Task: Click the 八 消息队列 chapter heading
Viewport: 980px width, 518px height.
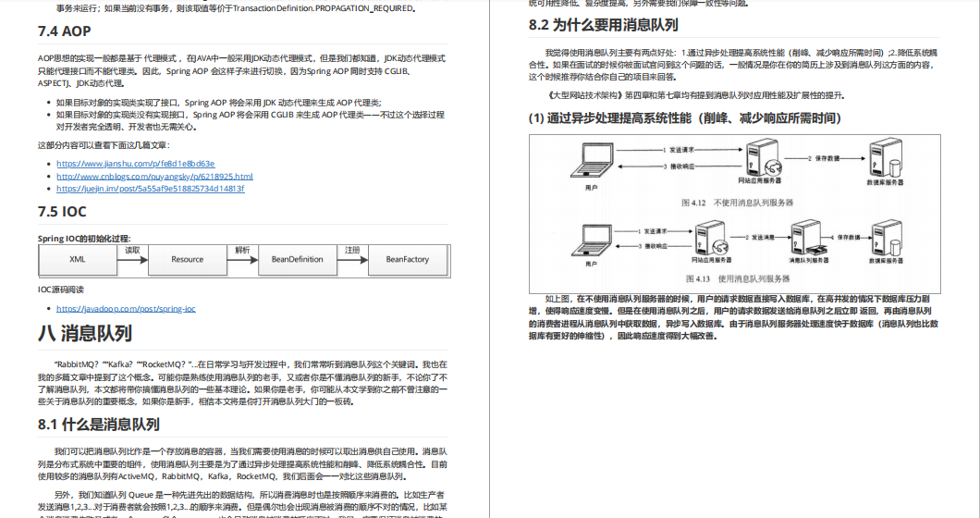Action: 85,333
